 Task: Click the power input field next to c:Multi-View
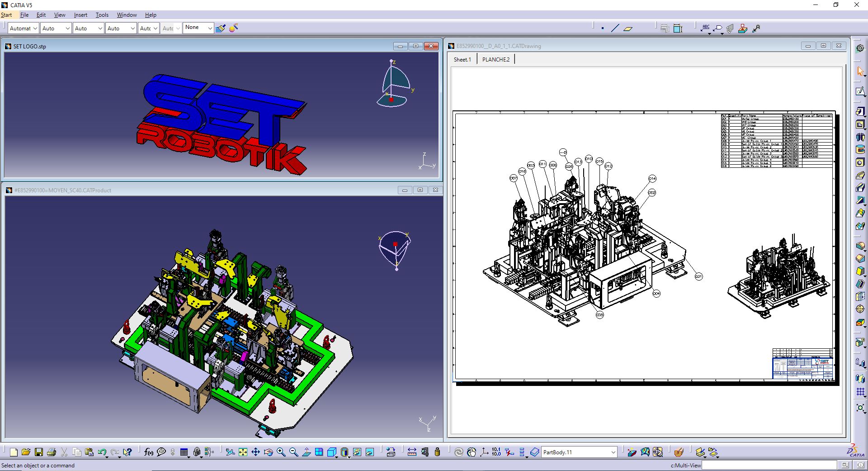(769, 465)
